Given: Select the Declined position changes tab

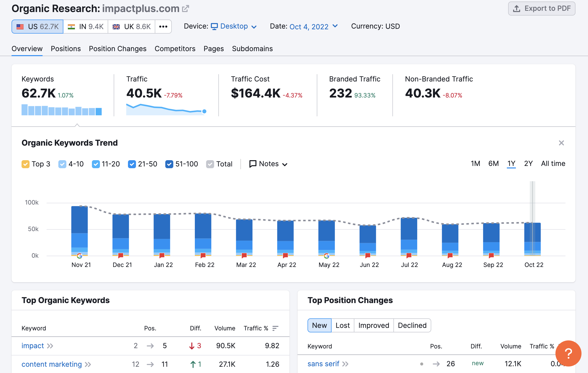Looking at the screenshot, I should click(x=412, y=325).
